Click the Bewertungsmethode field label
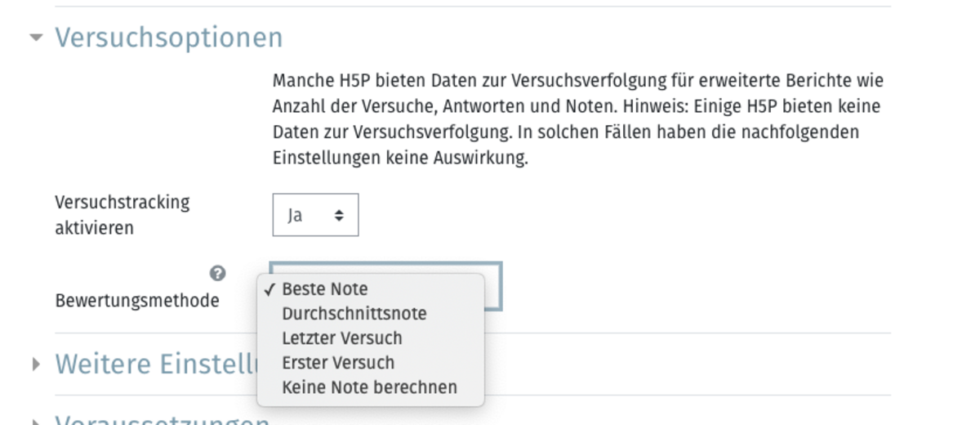Viewport: 980px width, 425px height. point(137,301)
